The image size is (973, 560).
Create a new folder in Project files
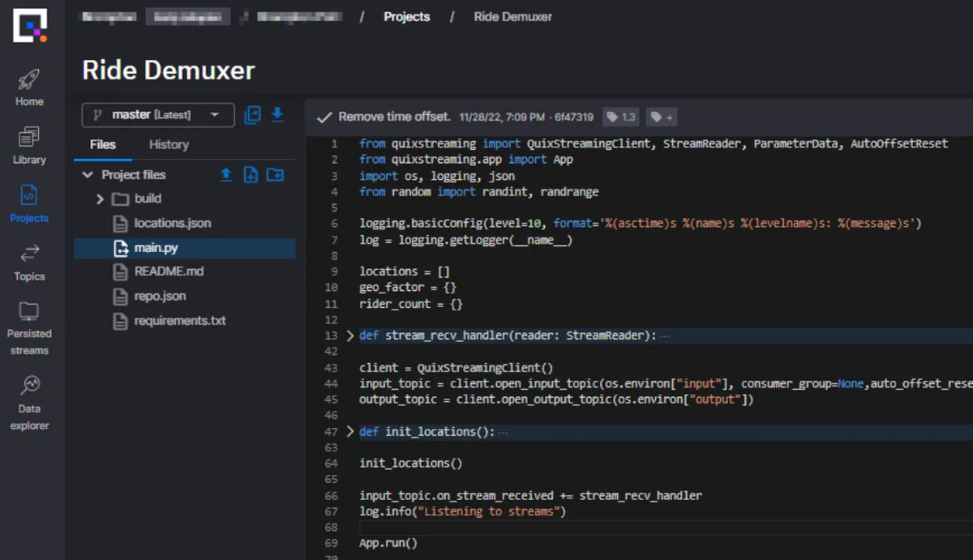[275, 175]
